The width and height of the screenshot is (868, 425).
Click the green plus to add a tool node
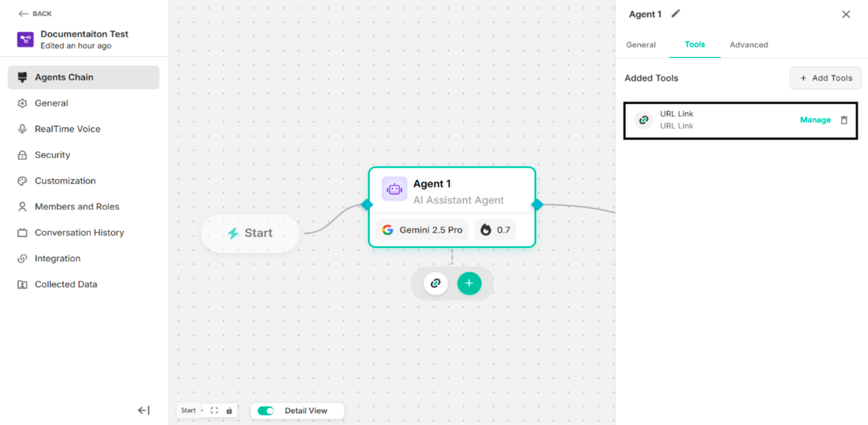(x=469, y=283)
